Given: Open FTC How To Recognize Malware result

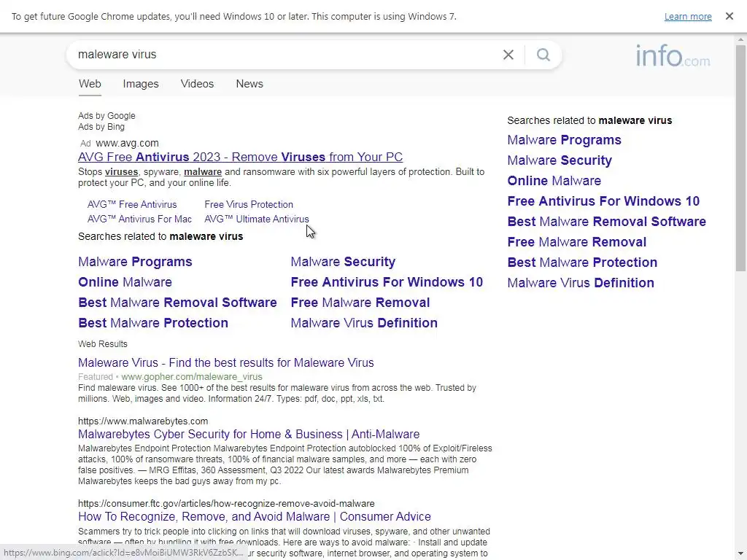Looking at the screenshot, I should 255,517.
